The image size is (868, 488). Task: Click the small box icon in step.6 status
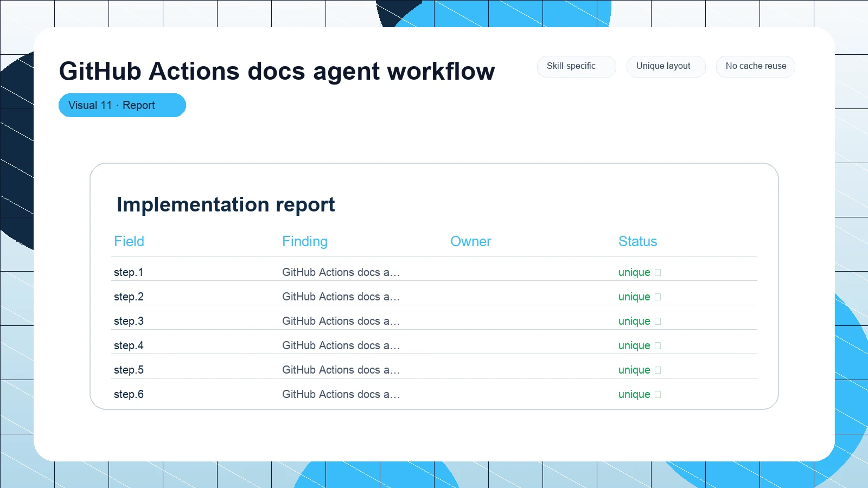(x=658, y=395)
